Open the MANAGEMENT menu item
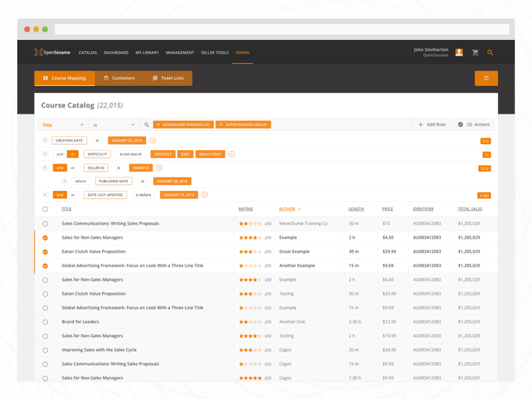The width and height of the screenshot is (532, 399). 180,52
